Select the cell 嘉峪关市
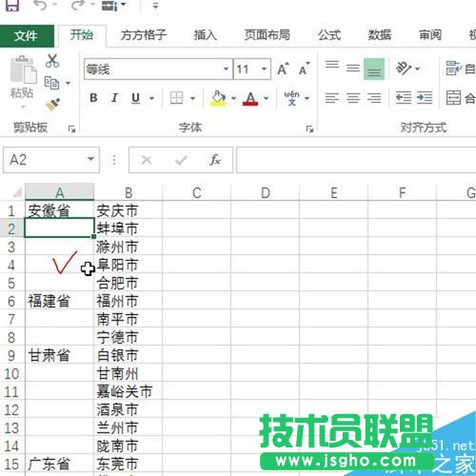The width and height of the screenshot is (476, 476). [129, 392]
